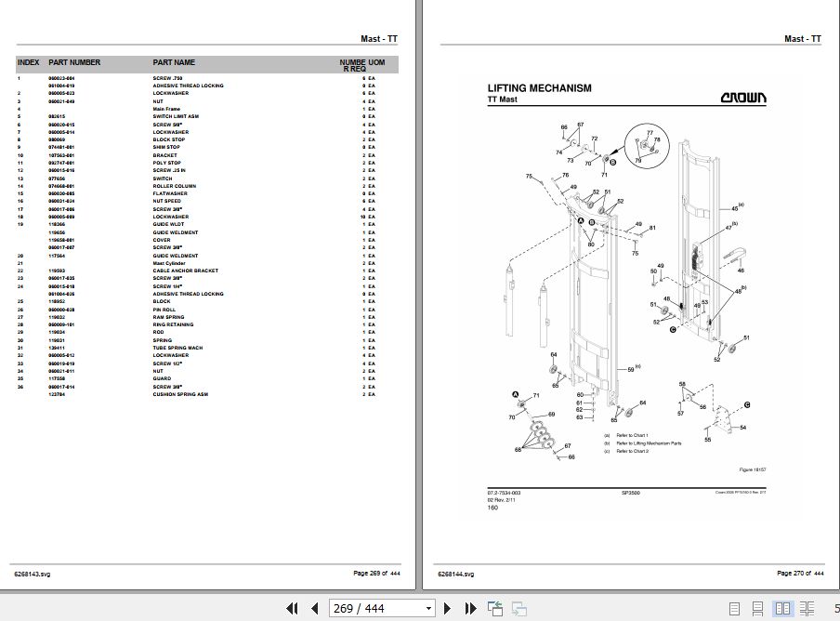Click the zoom percentage indicator on the right
Image resolution: width=840 pixels, height=621 pixels.
point(835,607)
